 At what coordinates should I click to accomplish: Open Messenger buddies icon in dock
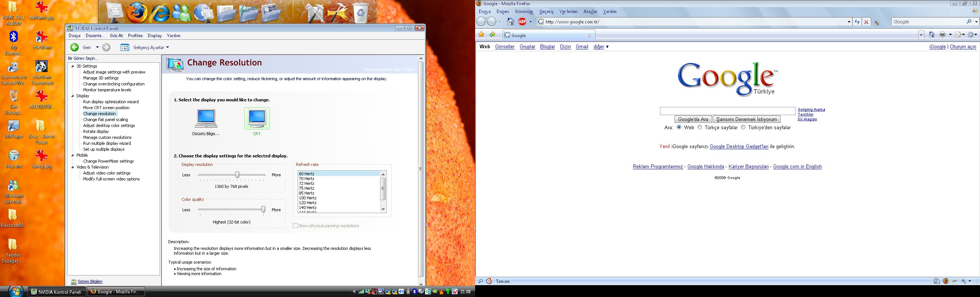[182, 13]
